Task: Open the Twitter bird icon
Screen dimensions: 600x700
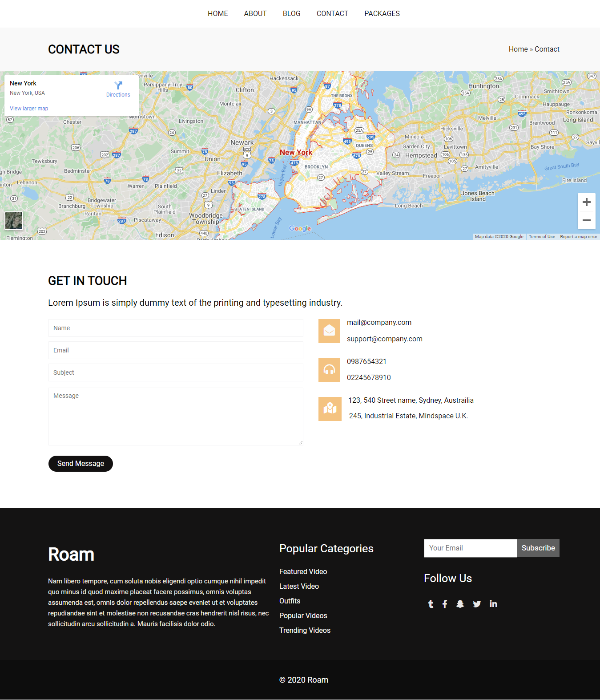Action: point(477,604)
